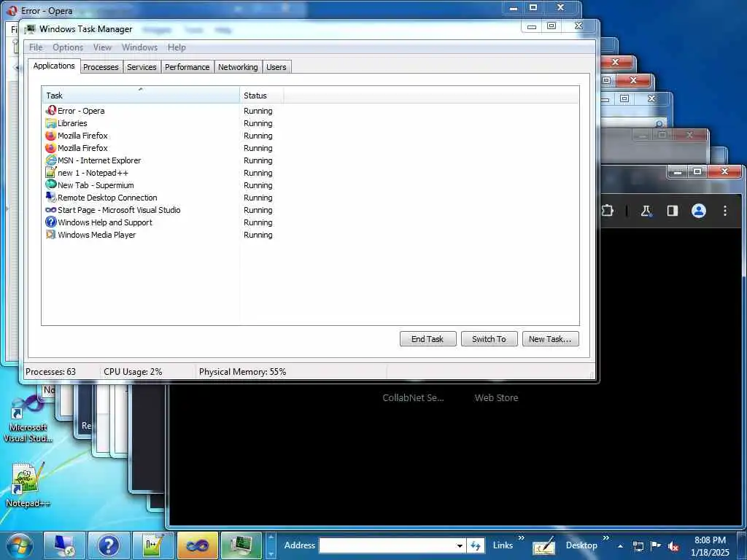
Task: Open the Help menu in Task Manager
Action: pos(177,47)
